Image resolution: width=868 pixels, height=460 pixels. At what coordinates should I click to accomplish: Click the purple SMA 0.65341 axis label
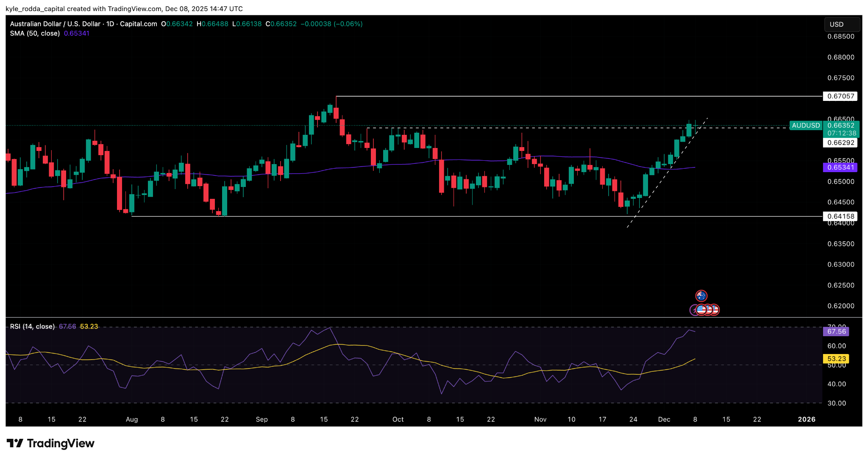point(840,167)
